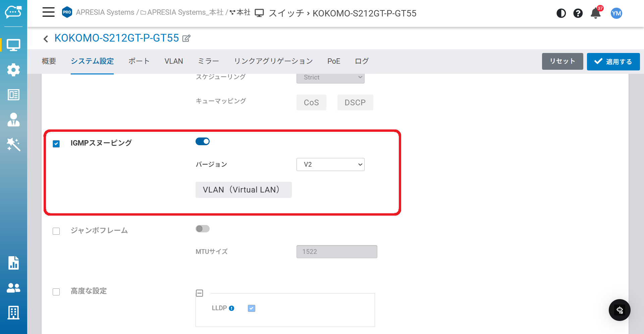The height and width of the screenshot is (334, 644).
Task: Enable the ジャンボフレーム checkbox
Action: tap(56, 231)
